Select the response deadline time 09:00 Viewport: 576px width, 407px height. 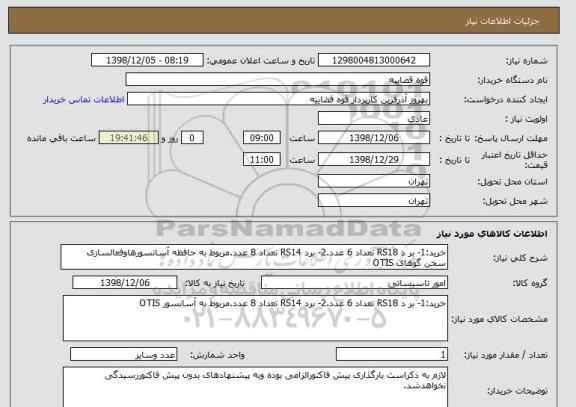262,138
